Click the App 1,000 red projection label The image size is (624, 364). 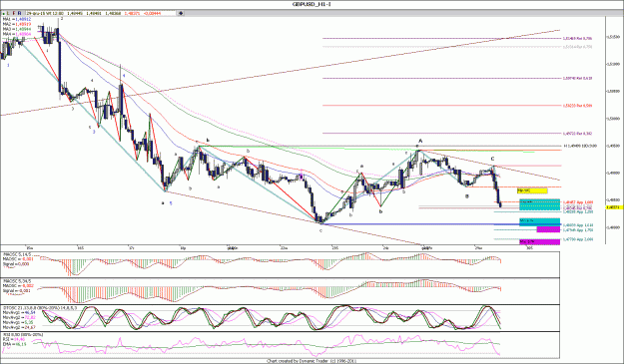tap(578, 202)
